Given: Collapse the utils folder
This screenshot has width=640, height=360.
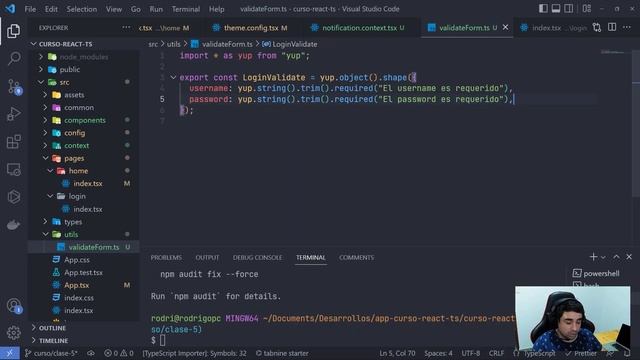Looking at the screenshot, I should click(x=71, y=234).
